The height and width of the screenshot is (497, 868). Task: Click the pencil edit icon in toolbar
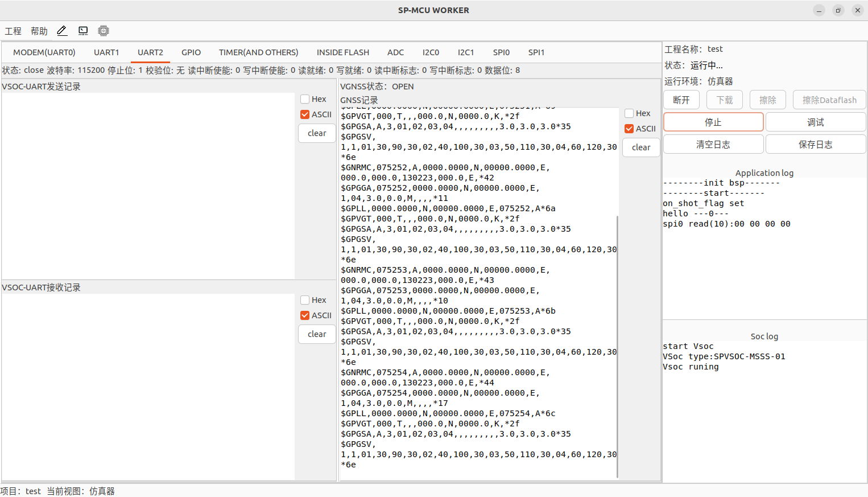[62, 31]
